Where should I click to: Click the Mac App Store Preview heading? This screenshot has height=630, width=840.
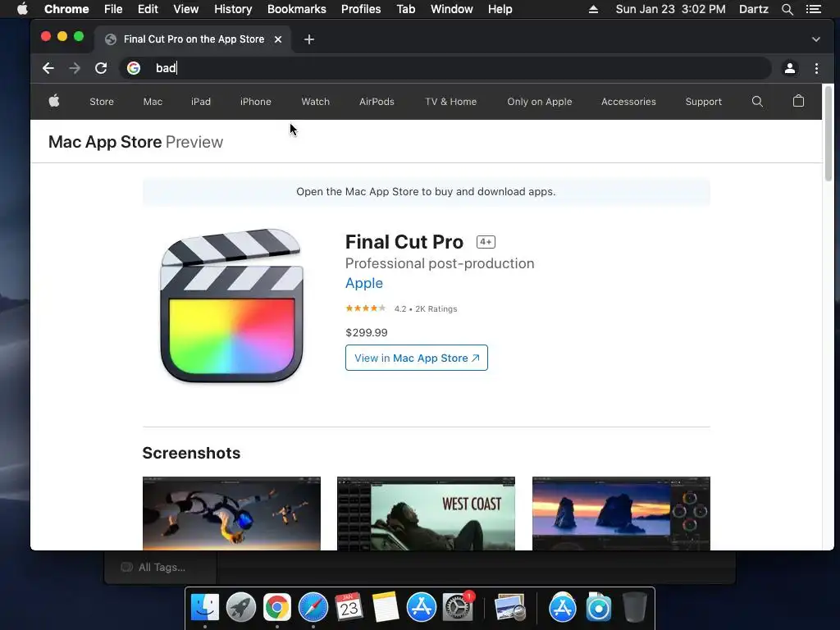click(x=135, y=142)
